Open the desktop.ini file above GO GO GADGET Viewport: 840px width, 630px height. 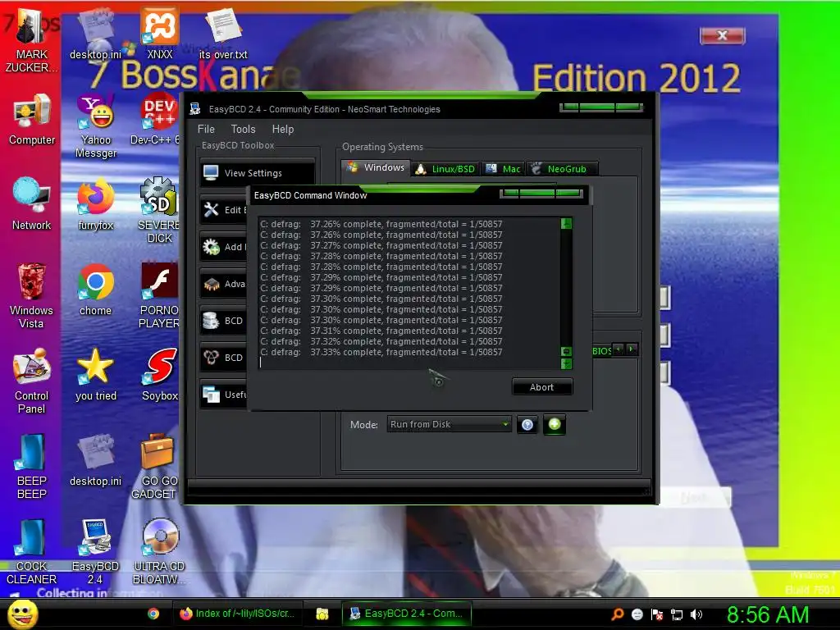pyautogui.click(x=96, y=459)
